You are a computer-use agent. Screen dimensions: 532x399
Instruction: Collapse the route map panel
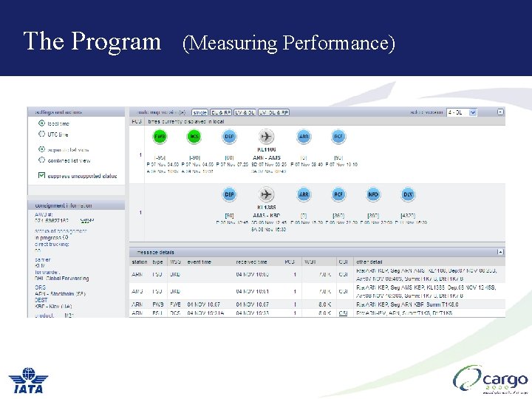tap(500, 112)
